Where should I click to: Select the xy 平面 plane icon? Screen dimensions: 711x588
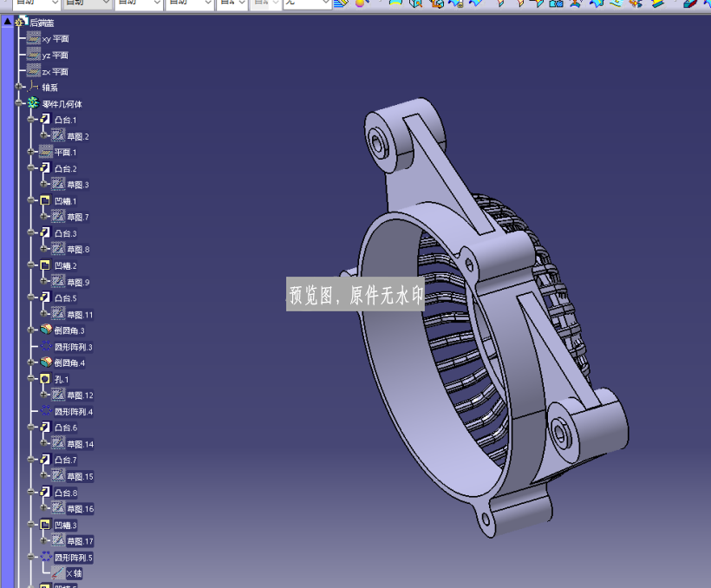34,38
